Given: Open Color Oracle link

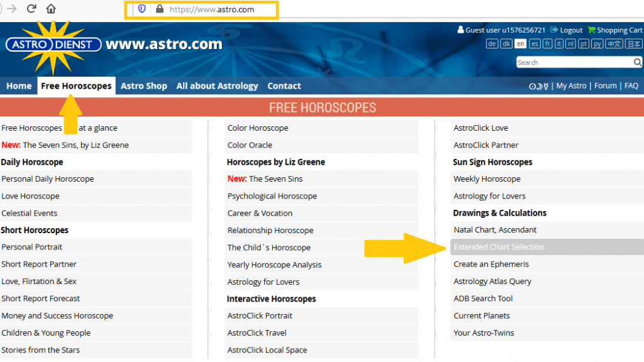Looking at the screenshot, I should click(321, 145).
